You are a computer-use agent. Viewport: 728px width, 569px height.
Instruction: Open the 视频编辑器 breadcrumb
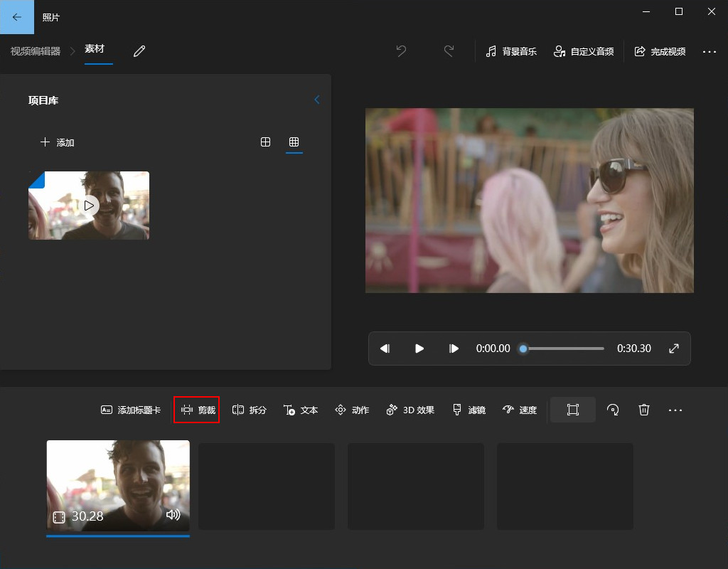click(36, 51)
